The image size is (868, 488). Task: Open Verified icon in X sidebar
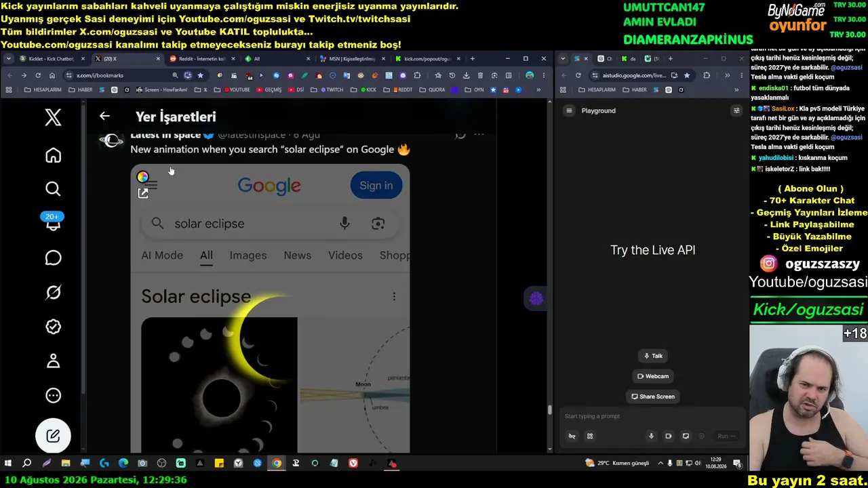point(53,327)
